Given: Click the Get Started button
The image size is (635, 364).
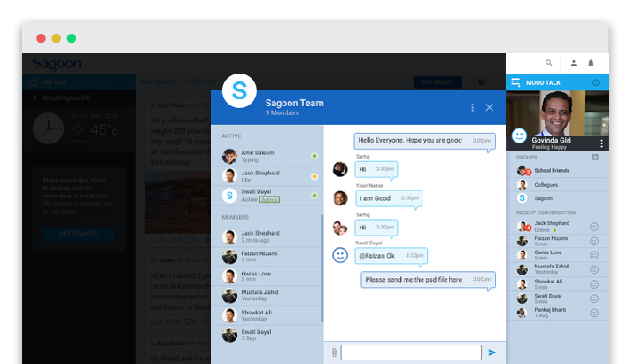Looking at the screenshot, I should pos(79,234).
